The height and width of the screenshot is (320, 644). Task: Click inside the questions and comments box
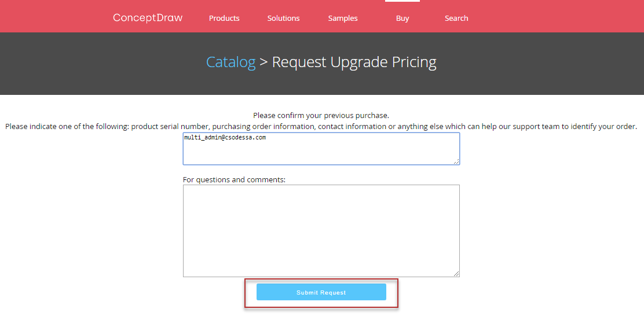point(321,230)
